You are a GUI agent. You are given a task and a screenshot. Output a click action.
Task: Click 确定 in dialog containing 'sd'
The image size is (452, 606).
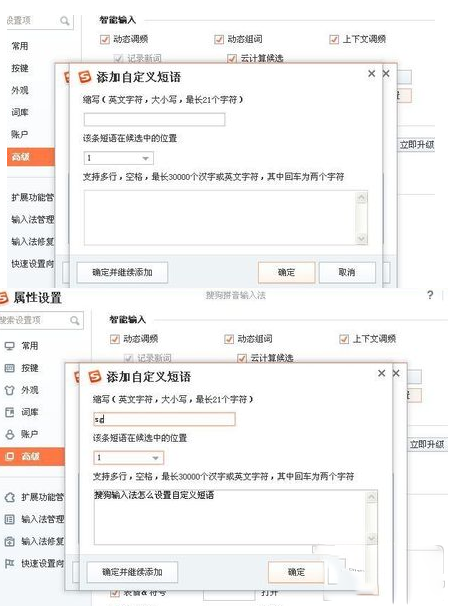[296, 572]
